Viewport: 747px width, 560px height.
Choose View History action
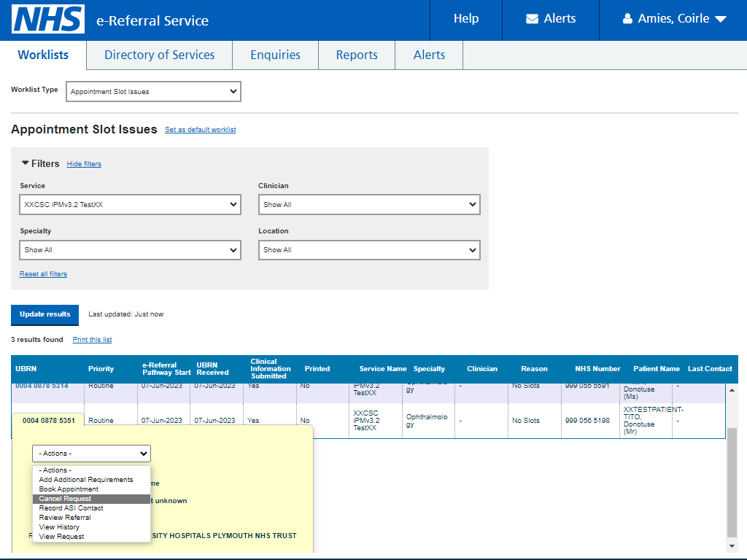pyautogui.click(x=91, y=527)
